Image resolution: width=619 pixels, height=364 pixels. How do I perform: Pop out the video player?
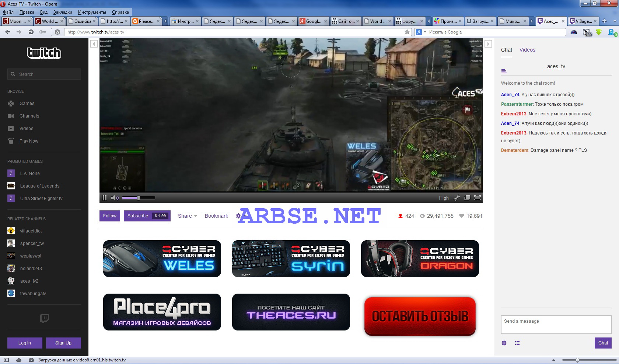point(467,198)
